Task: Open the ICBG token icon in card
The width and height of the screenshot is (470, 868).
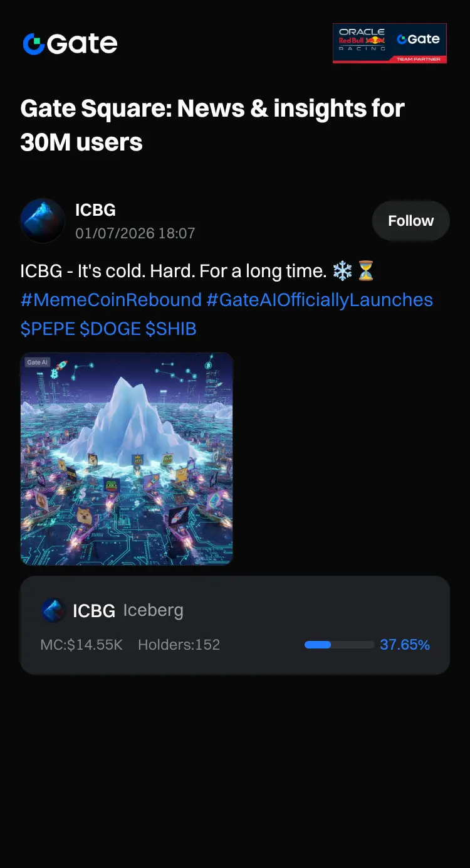Action: (x=53, y=610)
